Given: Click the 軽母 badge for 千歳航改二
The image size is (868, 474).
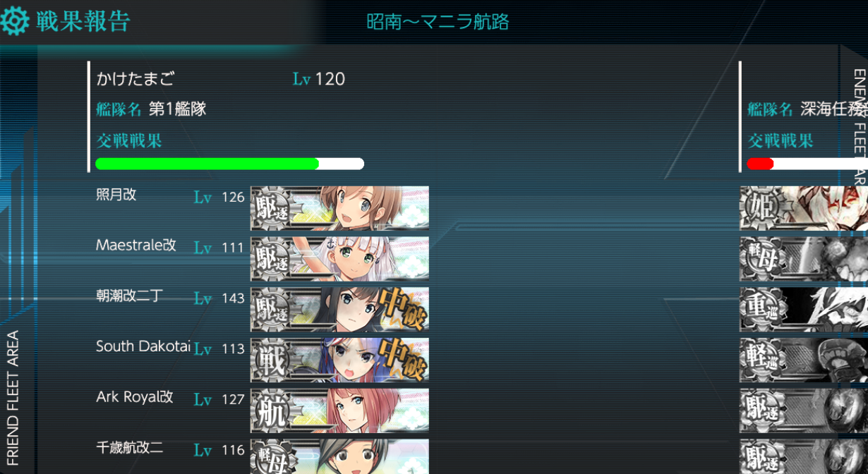Looking at the screenshot, I should [x=270, y=457].
